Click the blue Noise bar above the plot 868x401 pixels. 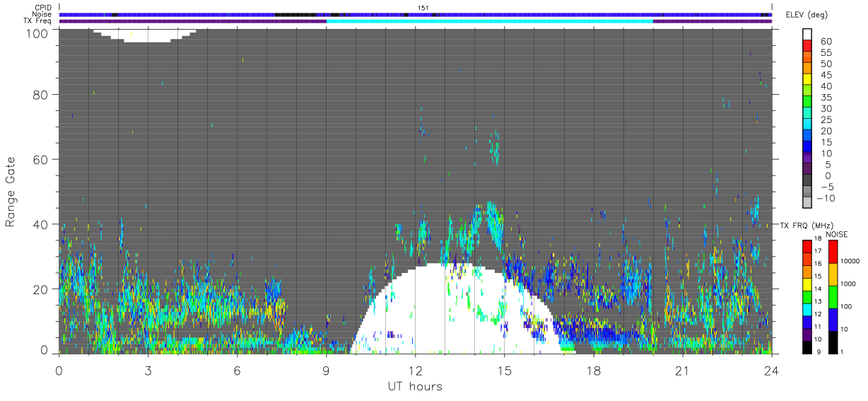click(x=416, y=14)
